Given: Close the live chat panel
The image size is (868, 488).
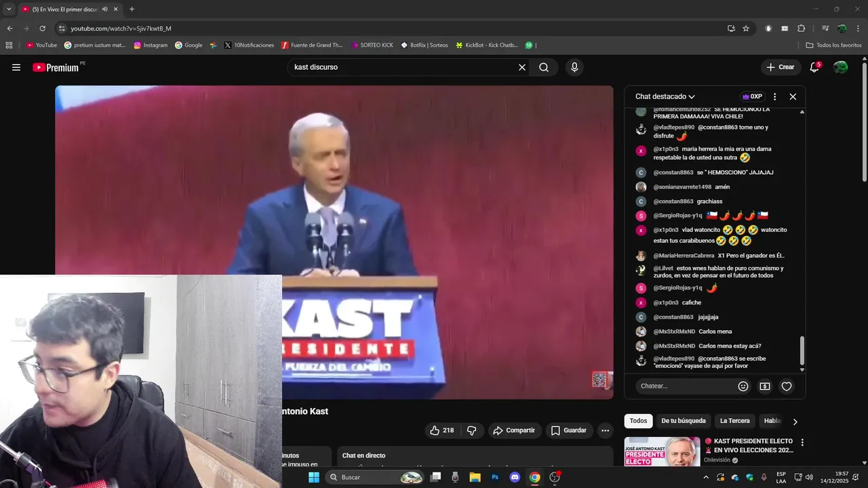Looking at the screenshot, I should (793, 97).
